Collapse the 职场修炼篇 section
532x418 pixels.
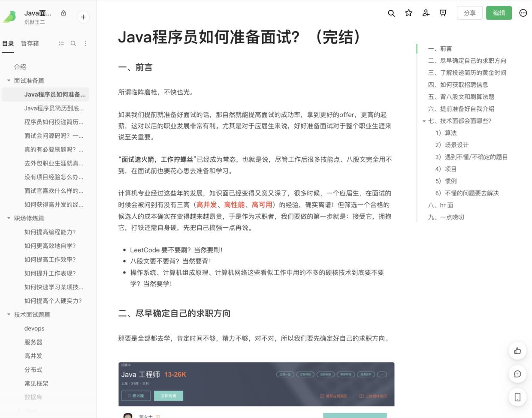pos(9,218)
